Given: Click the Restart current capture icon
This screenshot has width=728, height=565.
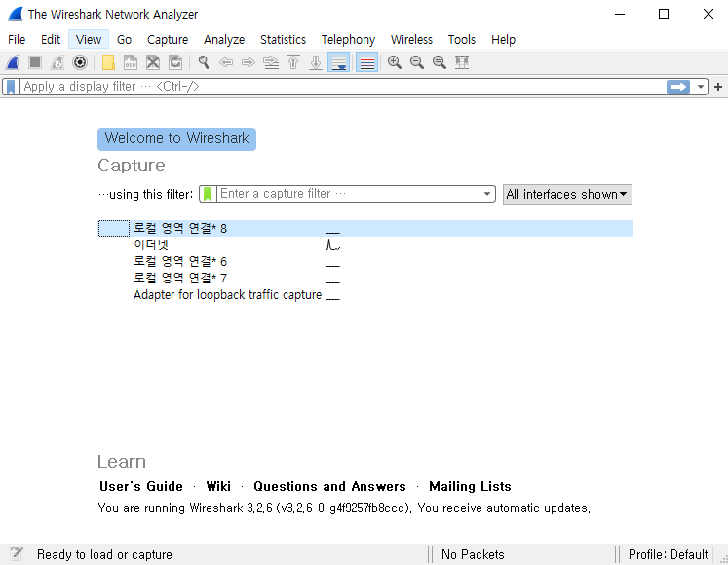Looking at the screenshot, I should coord(57,62).
